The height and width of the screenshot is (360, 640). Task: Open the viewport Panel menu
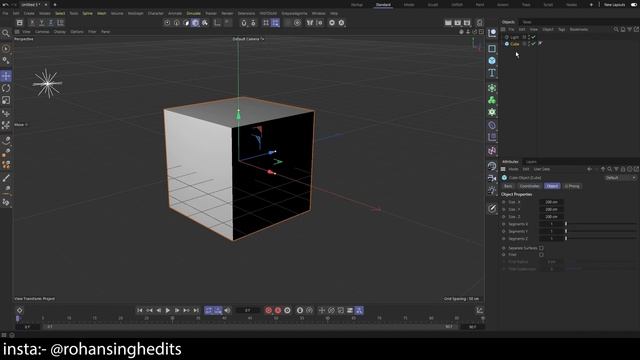pyautogui.click(x=106, y=31)
